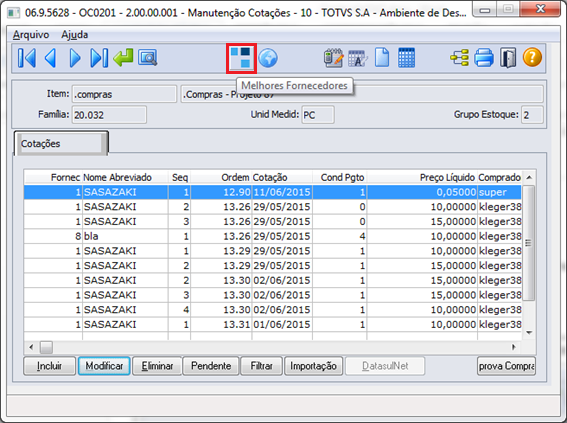Click the Item field containing .compras

(124, 94)
